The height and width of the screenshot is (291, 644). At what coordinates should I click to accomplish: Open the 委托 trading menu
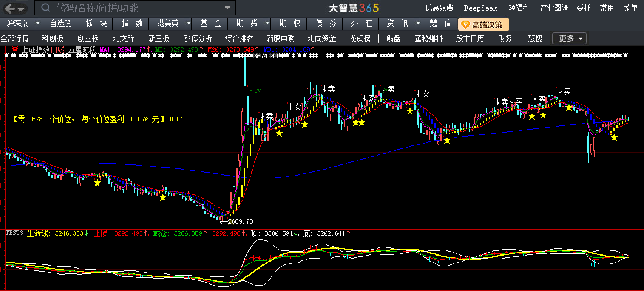(583, 8)
